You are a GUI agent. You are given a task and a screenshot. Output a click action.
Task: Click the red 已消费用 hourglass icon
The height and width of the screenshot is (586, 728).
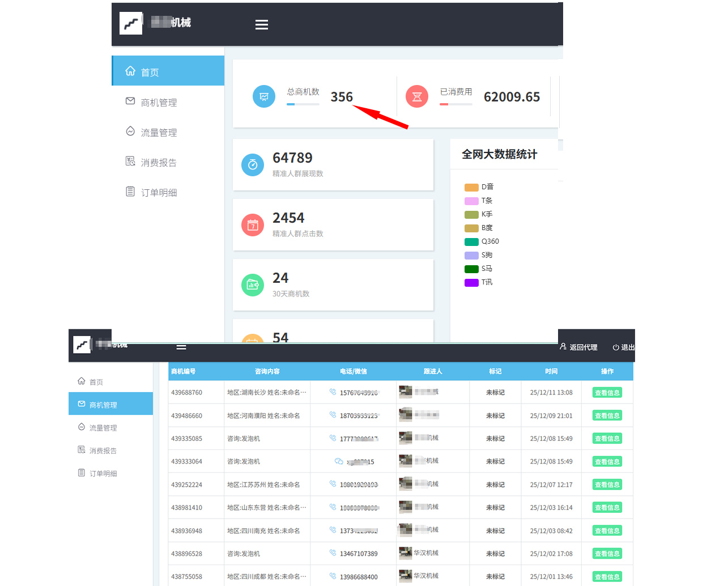tap(417, 96)
